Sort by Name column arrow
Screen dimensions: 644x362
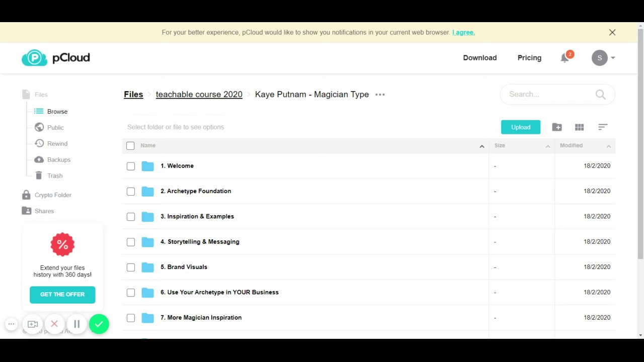click(x=481, y=146)
